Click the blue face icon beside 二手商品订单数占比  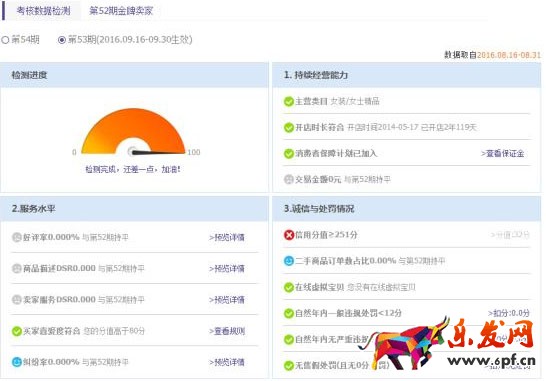[289, 261]
